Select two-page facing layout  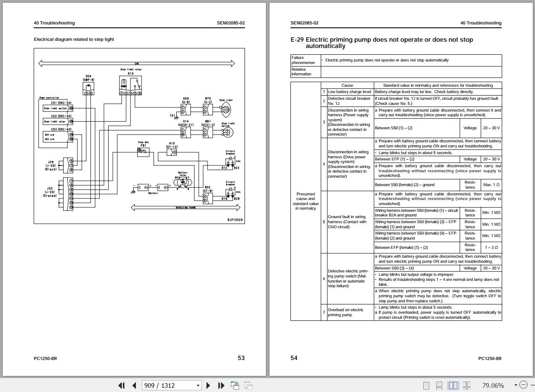coord(453,385)
